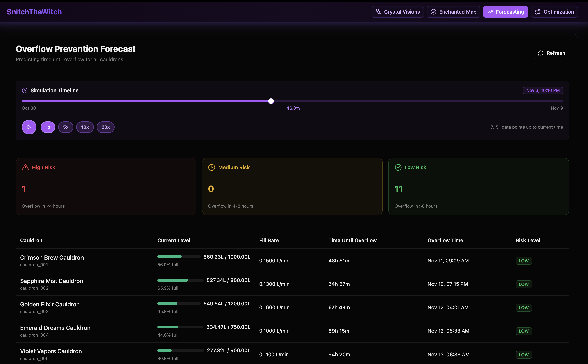Click the Forecasting trend arrow icon

click(490, 12)
